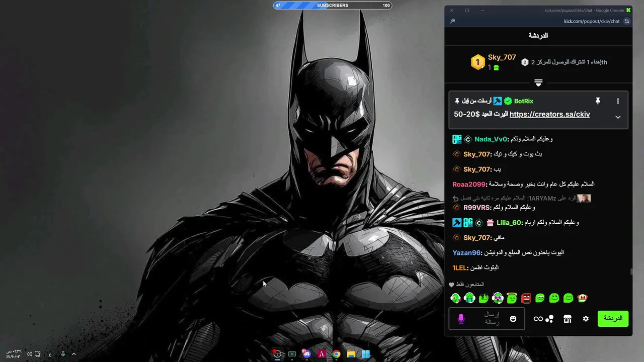Click the zoom magnifier icon in Chrome bar

452,21
